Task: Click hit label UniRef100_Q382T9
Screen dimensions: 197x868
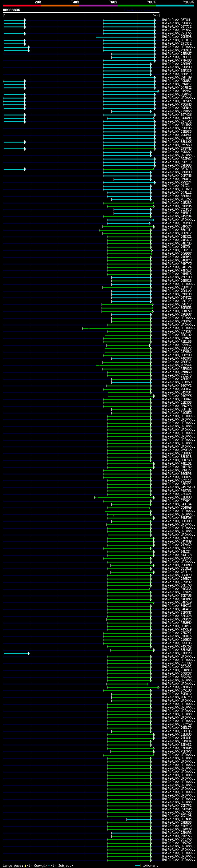Action: pyautogui.click(x=177, y=250)
